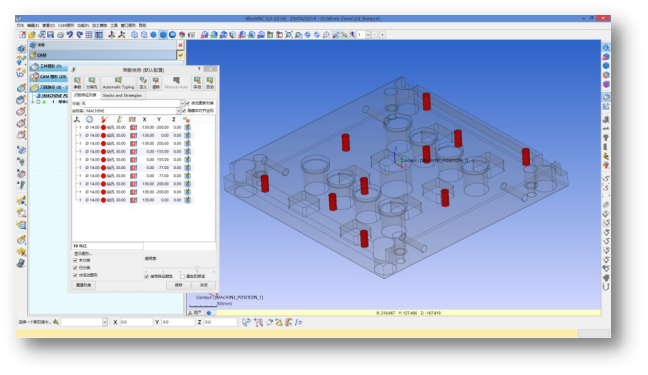
Task: Click the viewport tab at bottom left of 3D view
Action: pyautogui.click(x=196, y=313)
